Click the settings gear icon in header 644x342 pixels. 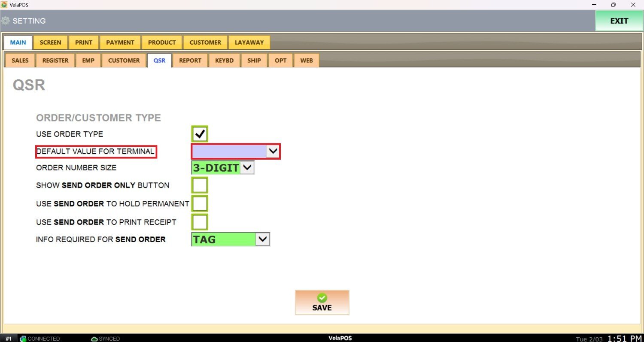click(6, 21)
